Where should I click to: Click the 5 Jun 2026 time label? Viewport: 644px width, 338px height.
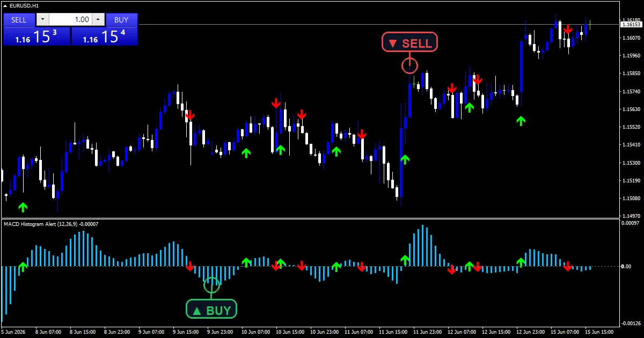coord(13,331)
